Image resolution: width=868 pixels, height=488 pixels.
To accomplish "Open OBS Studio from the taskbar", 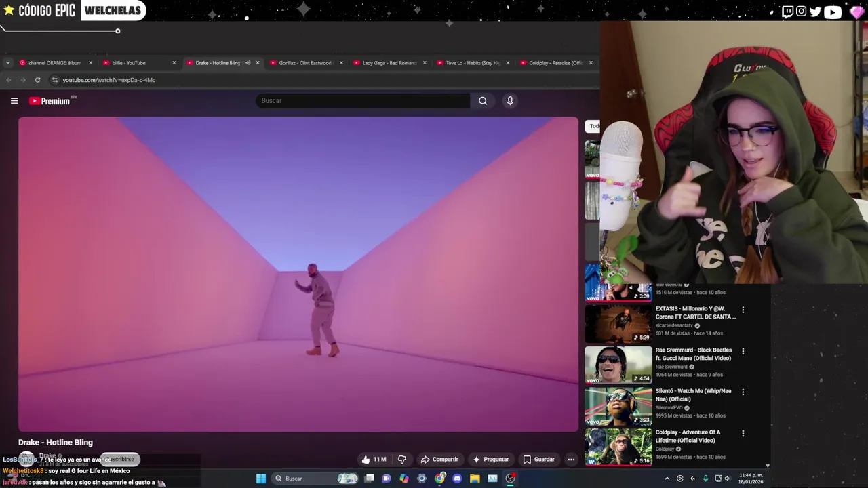I will [x=510, y=479].
